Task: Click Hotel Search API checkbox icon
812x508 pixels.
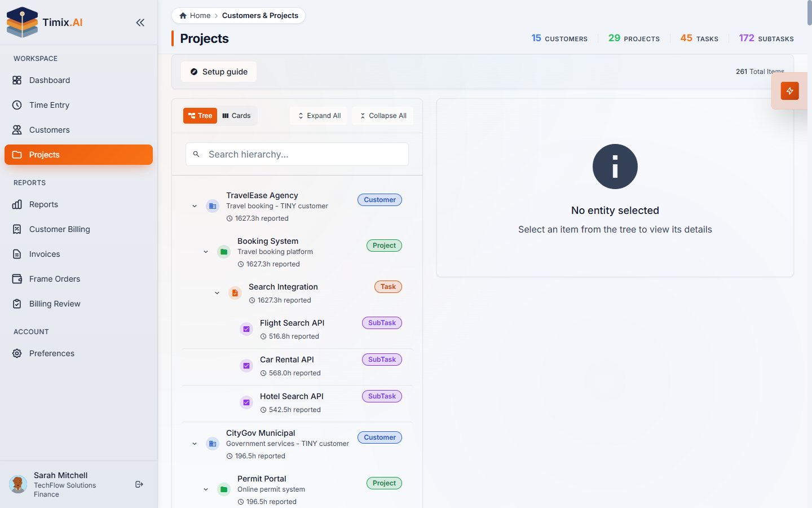Action: (x=246, y=403)
